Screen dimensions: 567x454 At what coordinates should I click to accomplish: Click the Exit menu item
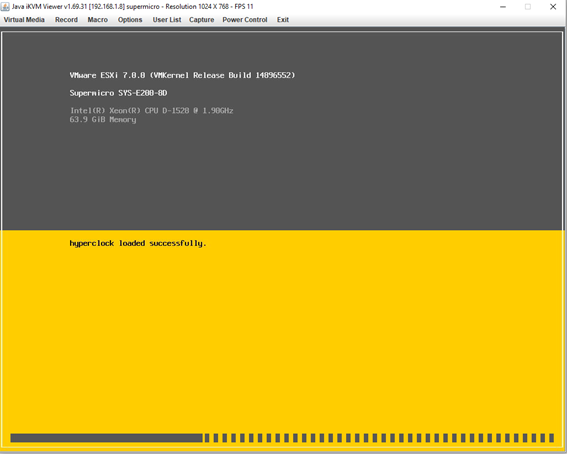point(283,20)
